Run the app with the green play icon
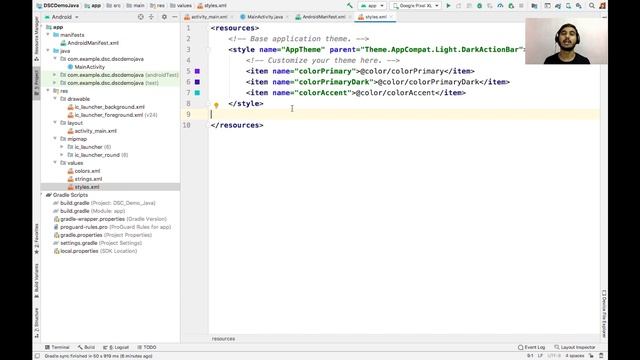640x360 pixels. coord(448,6)
